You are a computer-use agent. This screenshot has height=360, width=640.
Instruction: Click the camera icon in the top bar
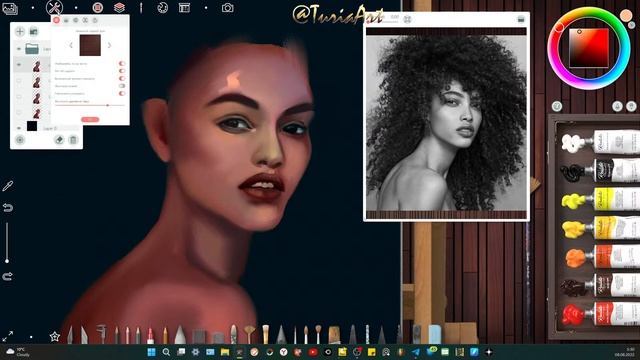pyautogui.click(x=228, y=8)
